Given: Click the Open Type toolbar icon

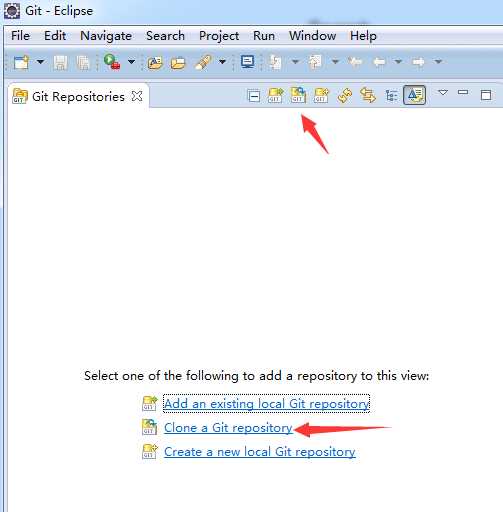Looking at the screenshot, I should coord(155,63).
